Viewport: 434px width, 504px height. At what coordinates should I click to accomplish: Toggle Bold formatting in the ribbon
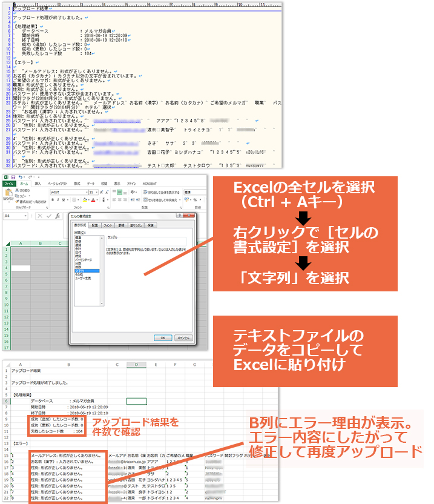tap(53, 200)
